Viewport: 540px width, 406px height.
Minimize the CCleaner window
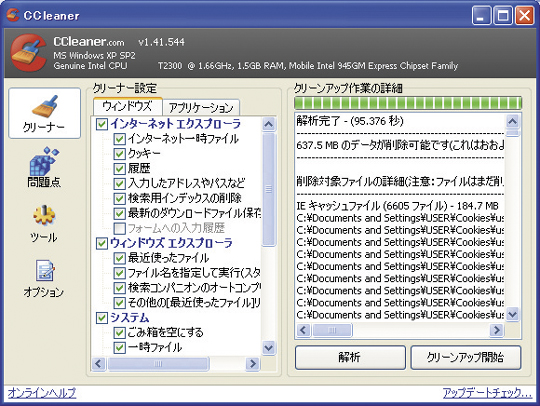[481, 15]
